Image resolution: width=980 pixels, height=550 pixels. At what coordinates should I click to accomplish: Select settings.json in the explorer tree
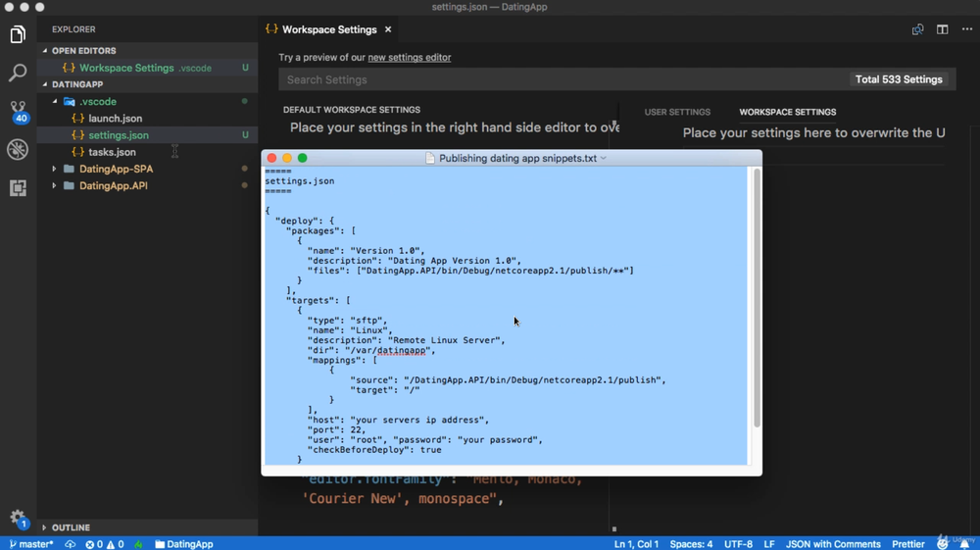point(119,135)
